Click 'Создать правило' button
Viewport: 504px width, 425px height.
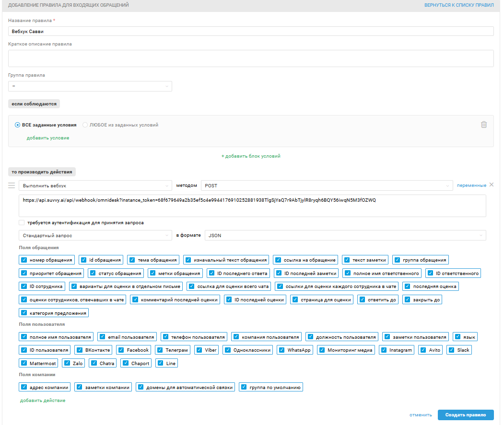465,415
